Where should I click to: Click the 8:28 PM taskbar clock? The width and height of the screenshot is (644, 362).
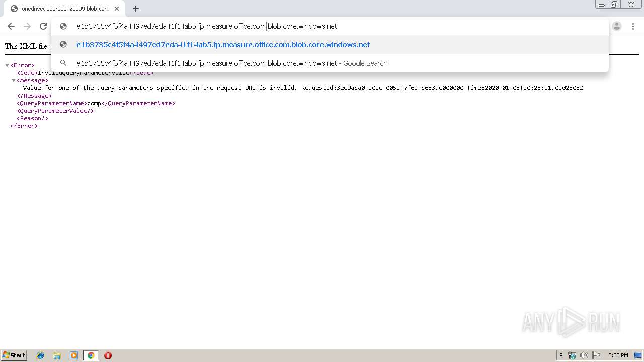point(618,355)
